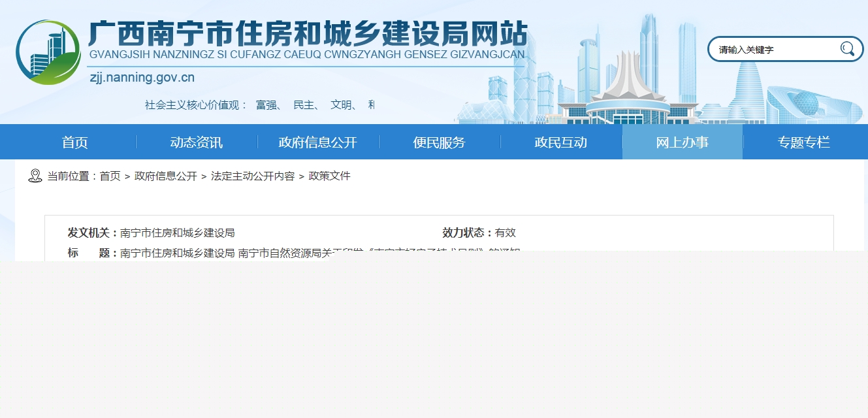Click the 民主 value text
The width and height of the screenshot is (868, 418).
(x=304, y=104)
